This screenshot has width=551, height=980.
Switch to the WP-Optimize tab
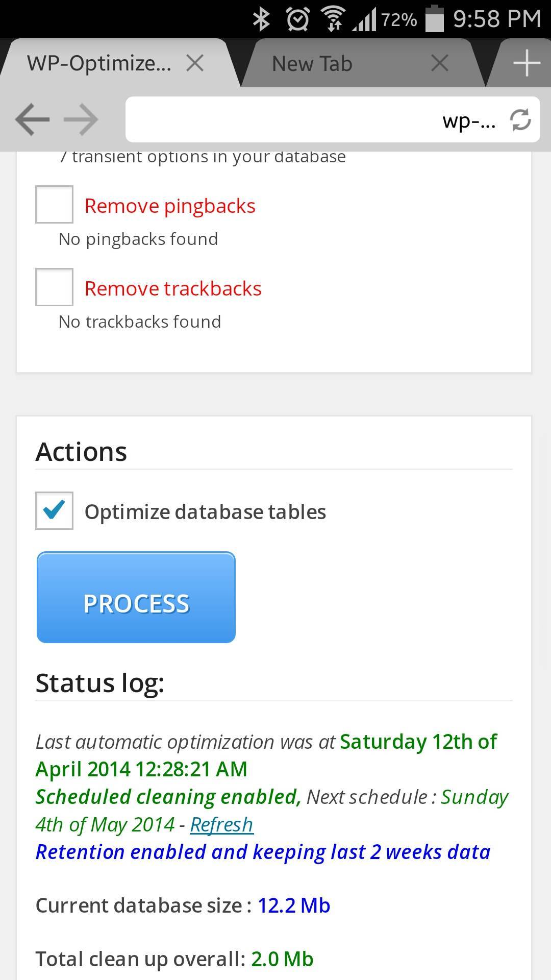(x=99, y=64)
